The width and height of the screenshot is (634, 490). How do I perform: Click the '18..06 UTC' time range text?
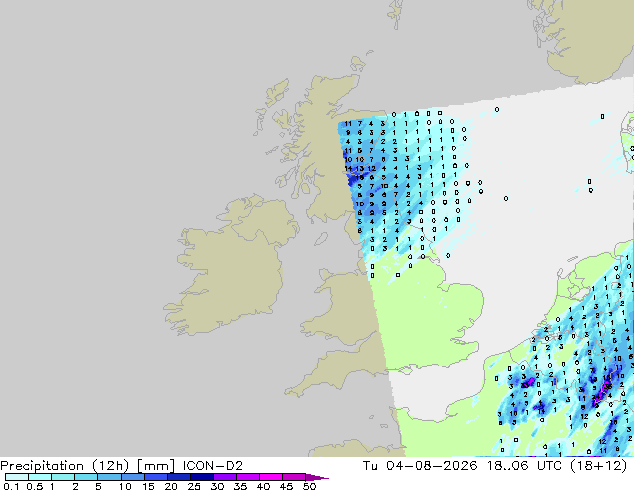tap(524, 466)
